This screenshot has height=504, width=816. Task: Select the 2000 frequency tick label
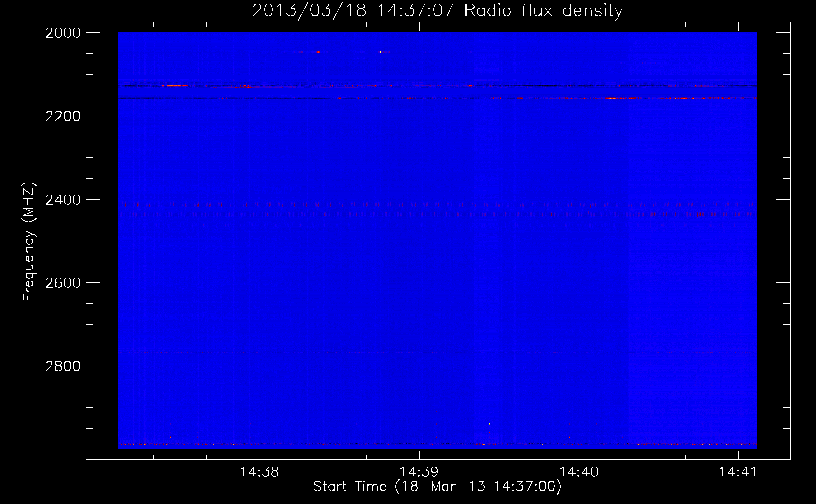[x=63, y=33]
